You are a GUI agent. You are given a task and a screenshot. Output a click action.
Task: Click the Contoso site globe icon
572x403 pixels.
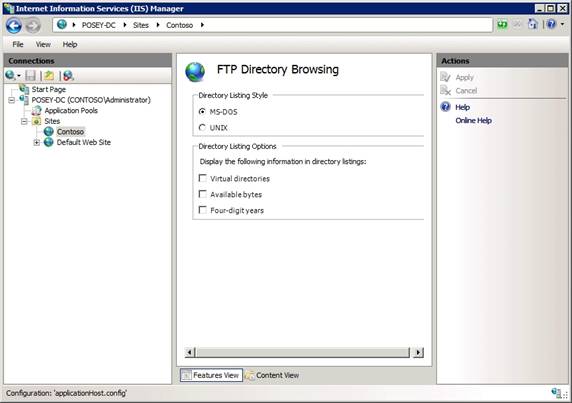pos(49,131)
